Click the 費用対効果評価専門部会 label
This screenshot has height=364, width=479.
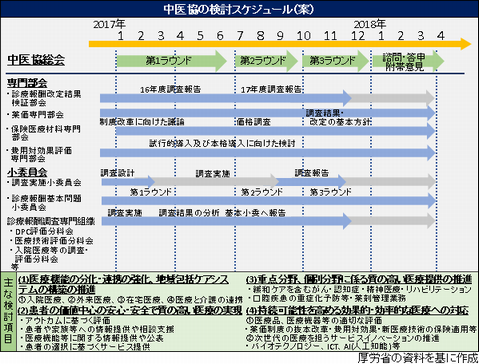[x=39, y=154]
